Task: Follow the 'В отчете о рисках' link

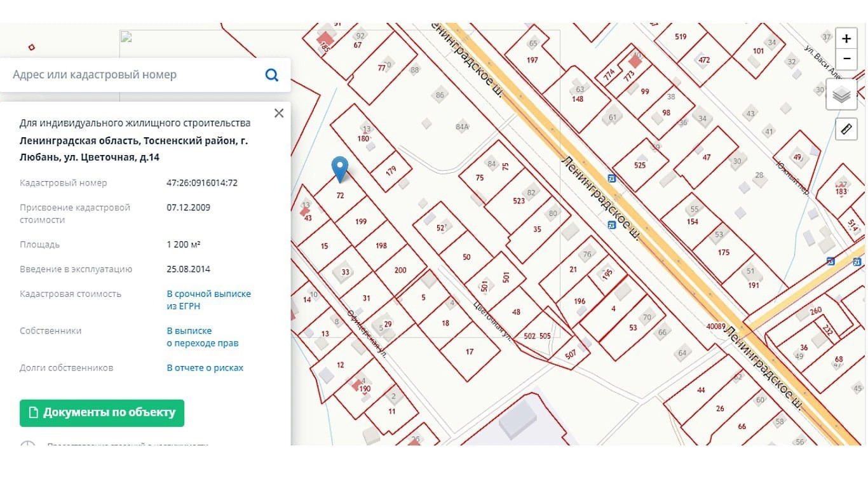Action: [x=205, y=368]
